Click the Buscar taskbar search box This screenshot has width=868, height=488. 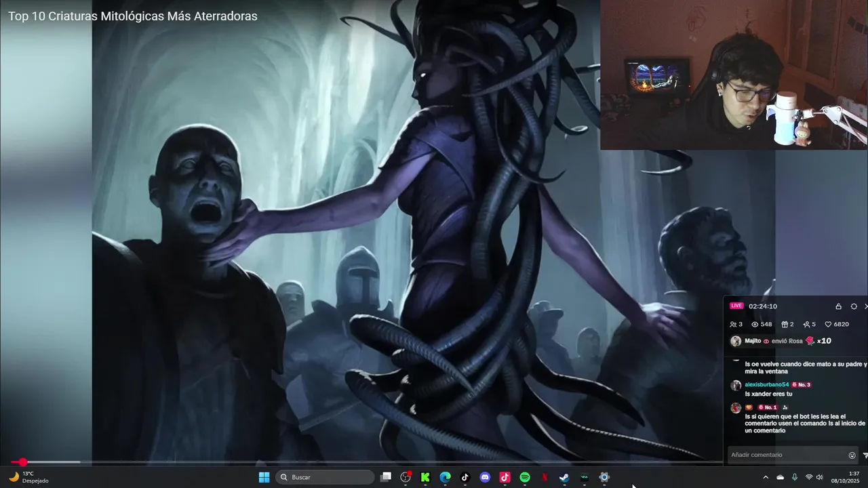pos(325,477)
